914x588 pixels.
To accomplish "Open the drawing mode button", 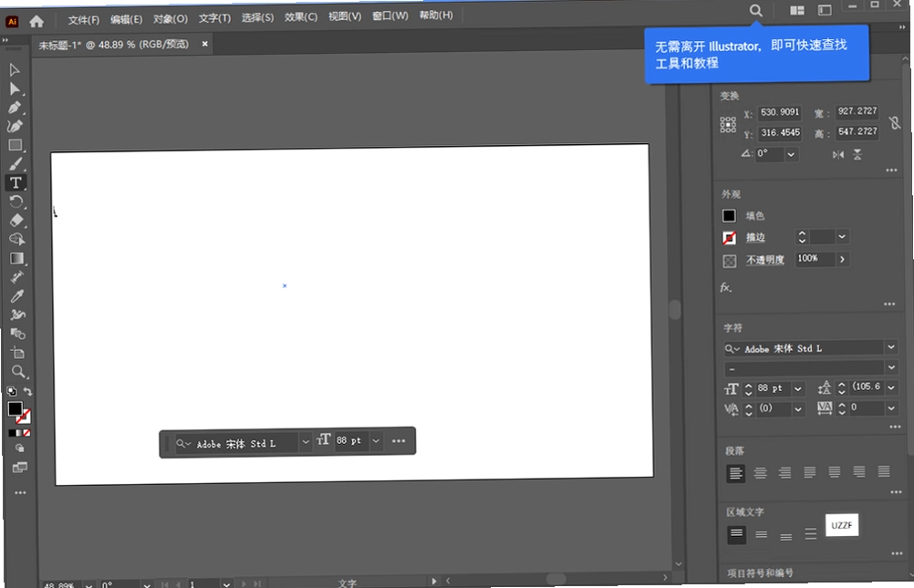I will 20,449.
